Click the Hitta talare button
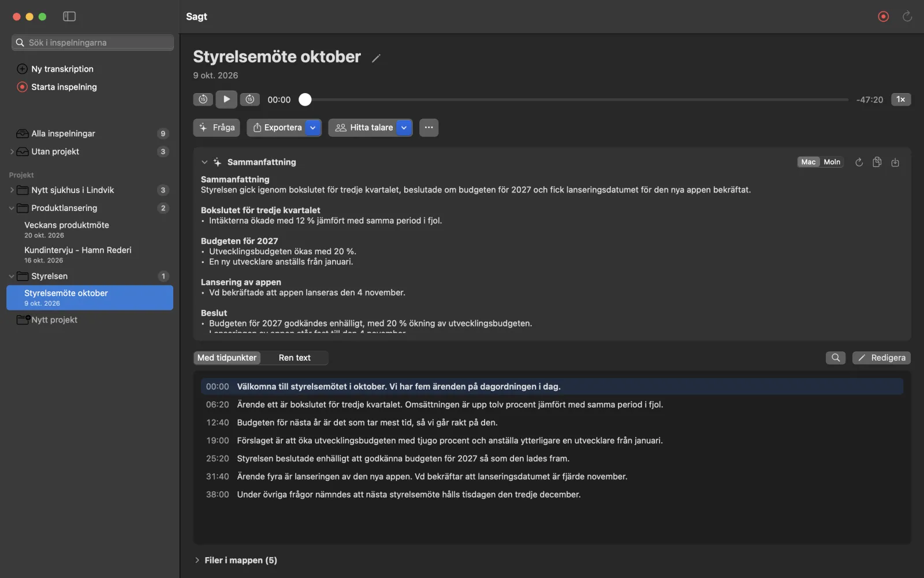Screen dimensions: 924x578 pyautogui.click(x=364, y=128)
